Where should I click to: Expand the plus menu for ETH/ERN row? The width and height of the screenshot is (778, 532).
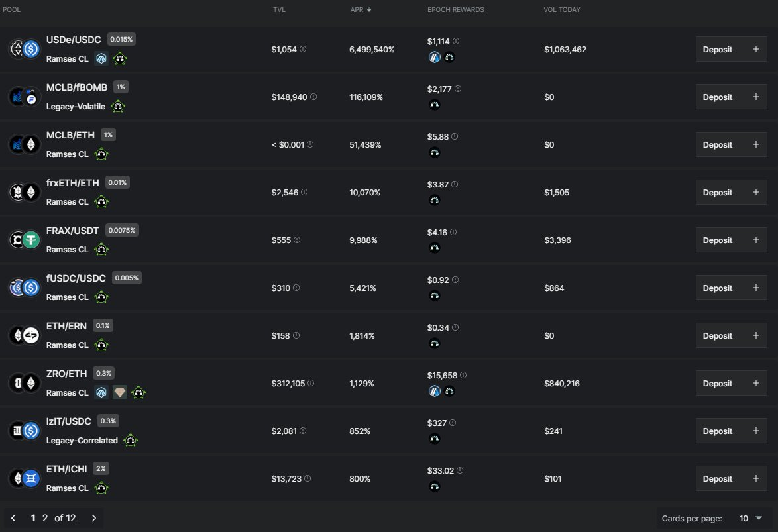755,336
